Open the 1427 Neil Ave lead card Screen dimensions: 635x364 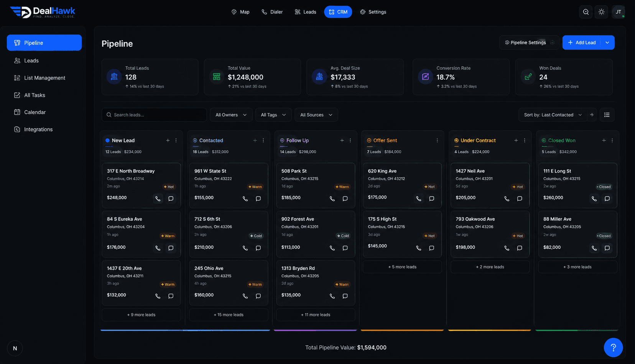tap(490, 185)
